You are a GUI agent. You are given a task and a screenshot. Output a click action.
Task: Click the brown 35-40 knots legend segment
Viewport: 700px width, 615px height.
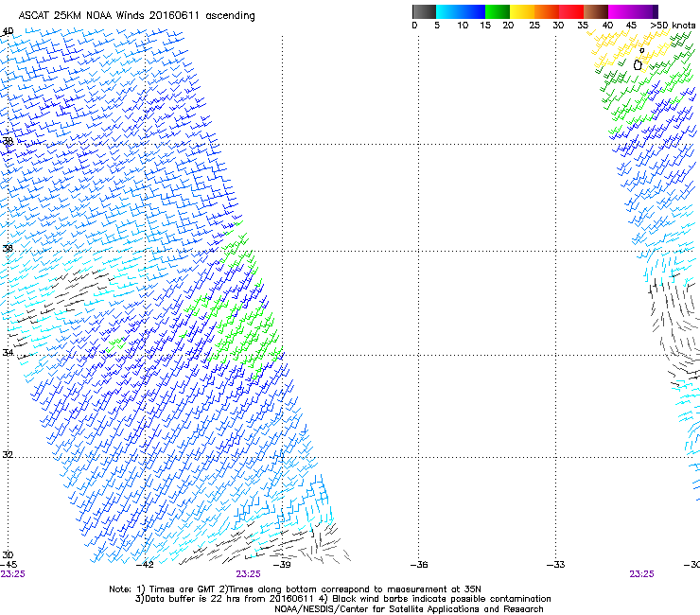tap(596, 11)
